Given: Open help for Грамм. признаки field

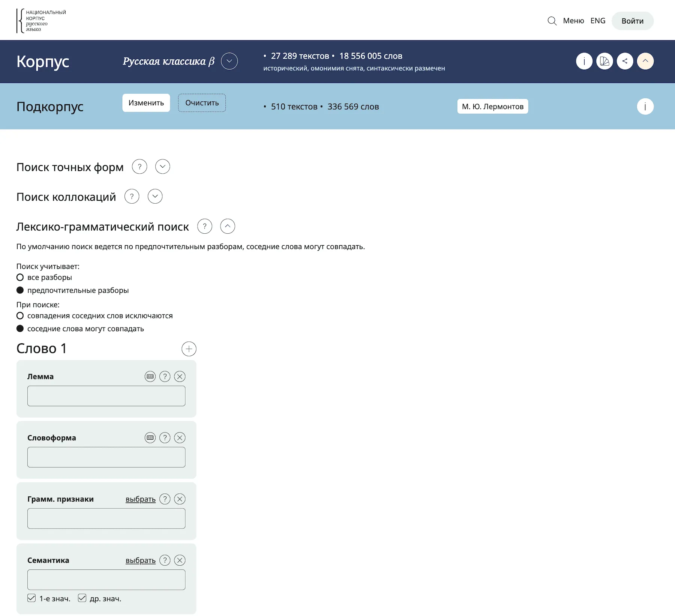Looking at the screenshot, I should (x=165, y=499).
